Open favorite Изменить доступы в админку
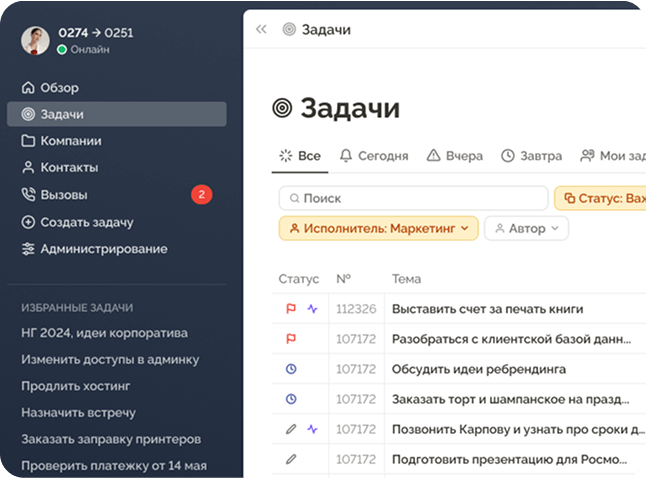This screenshot has height=478, width=646. coord(110,359)
